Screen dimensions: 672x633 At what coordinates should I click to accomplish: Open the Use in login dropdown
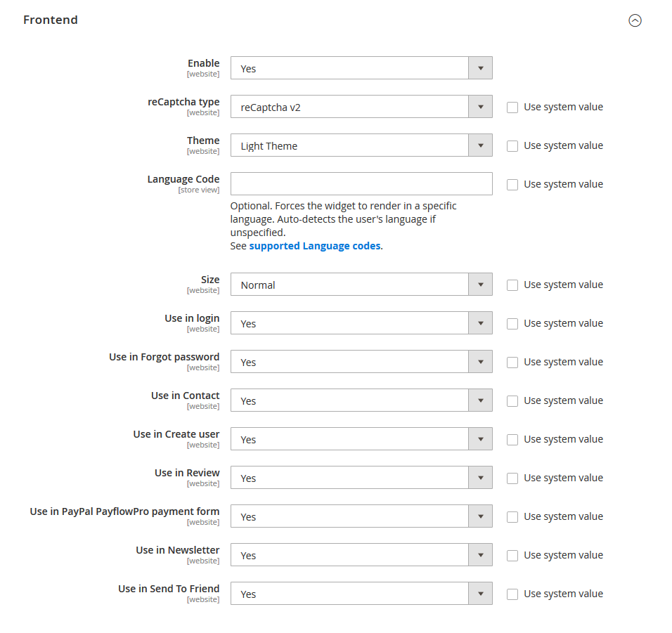pyautogui.click(x=361, y=323)
